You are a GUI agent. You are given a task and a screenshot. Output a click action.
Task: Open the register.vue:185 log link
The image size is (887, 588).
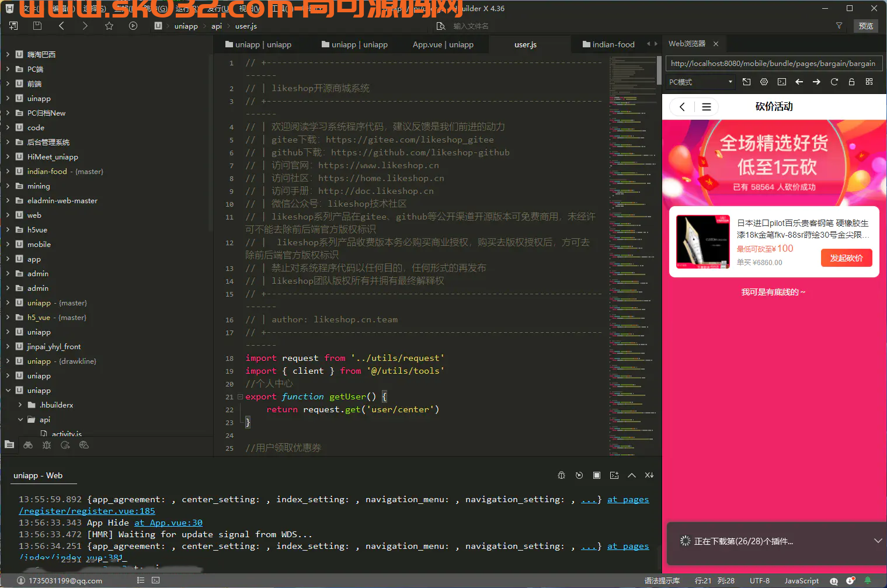point(87,511)
